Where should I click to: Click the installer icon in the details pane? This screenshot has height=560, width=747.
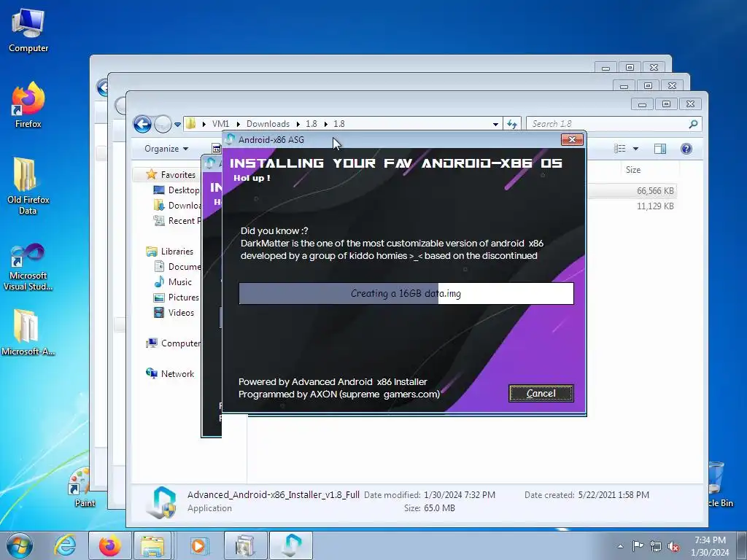[161, 502]
